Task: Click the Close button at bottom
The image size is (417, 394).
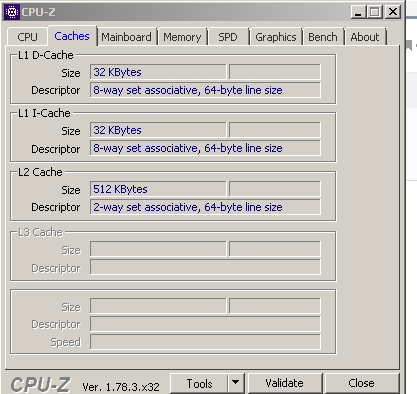Action: [361, 383]
